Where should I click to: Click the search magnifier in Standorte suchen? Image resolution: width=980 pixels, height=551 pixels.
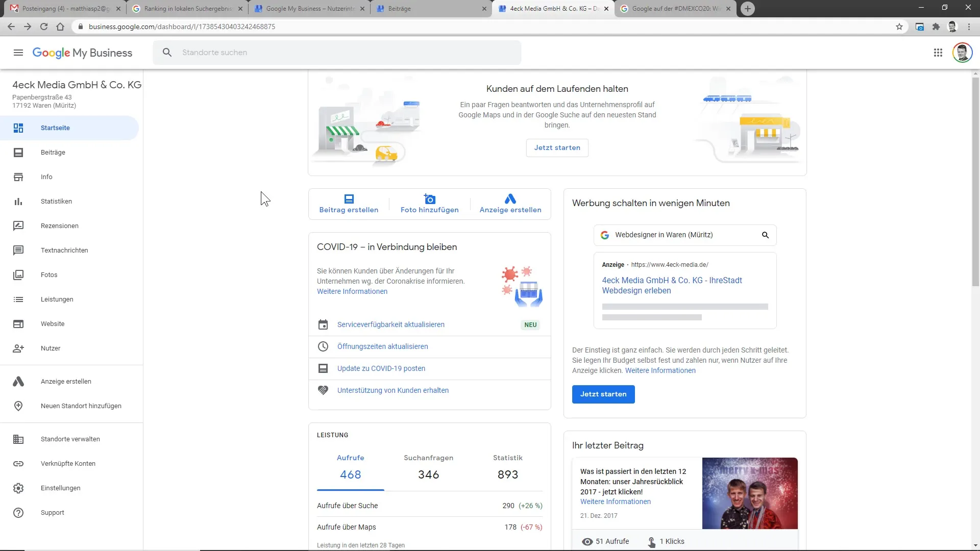167,53
